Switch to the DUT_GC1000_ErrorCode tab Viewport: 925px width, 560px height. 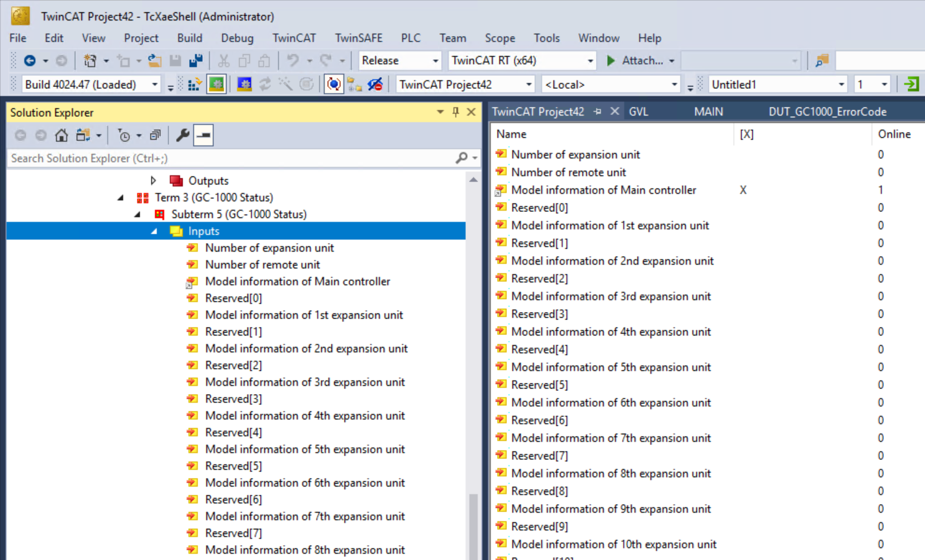click(x=827, y=111)
